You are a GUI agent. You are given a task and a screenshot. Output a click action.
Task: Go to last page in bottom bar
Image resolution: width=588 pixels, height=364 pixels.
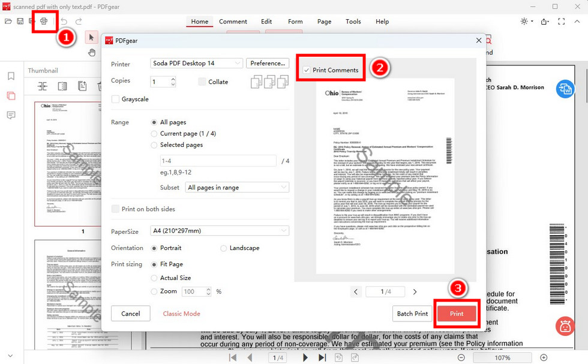322,357
